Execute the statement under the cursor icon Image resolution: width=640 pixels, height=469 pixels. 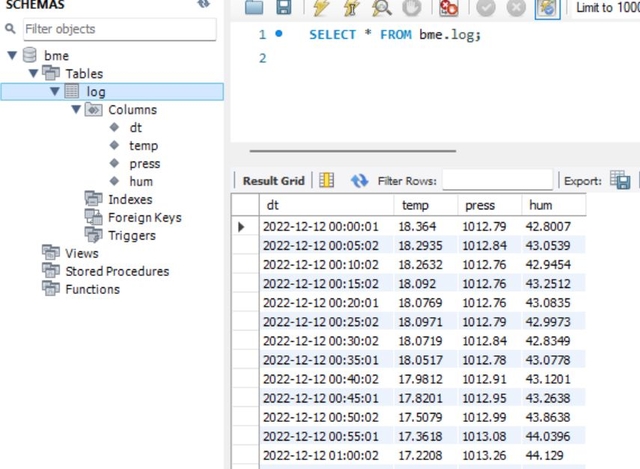pyautogui.click(x=351, y=7)
